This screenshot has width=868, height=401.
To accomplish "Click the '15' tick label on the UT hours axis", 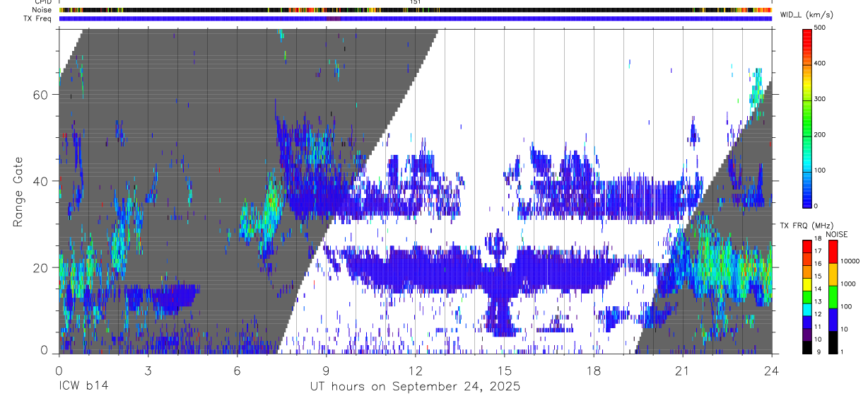I will click(504, 371).
